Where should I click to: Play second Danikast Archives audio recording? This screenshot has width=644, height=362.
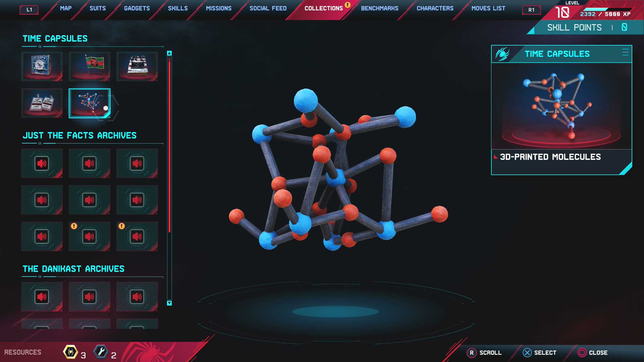pyautogui.click(x=90, y=297)
